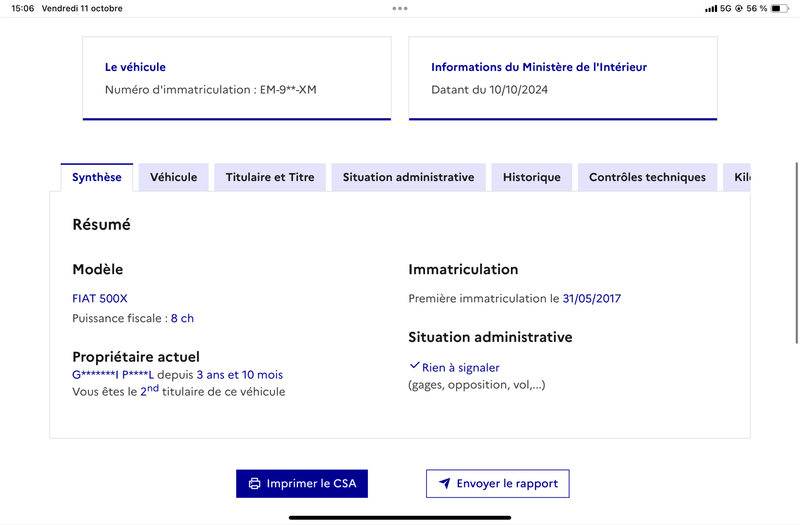Viewport: 800px width, 525px height.
Task: Click Informations du Ministère de l'Intérieur heading
Action: [x=539, y=67]
